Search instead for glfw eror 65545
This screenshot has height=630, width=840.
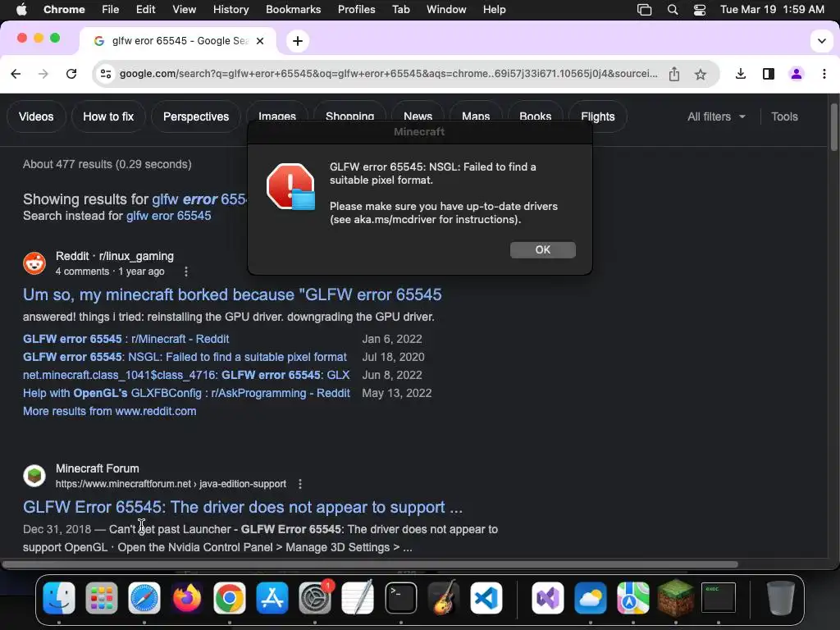168,216
